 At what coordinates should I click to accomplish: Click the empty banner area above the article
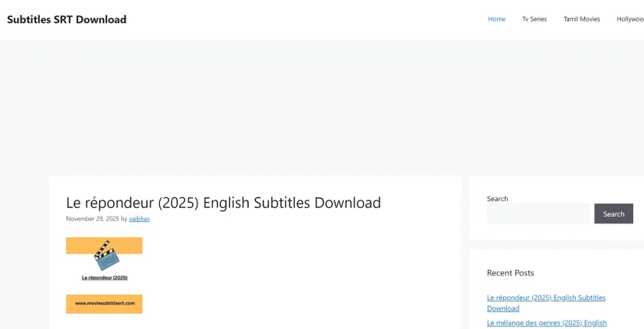322,107
